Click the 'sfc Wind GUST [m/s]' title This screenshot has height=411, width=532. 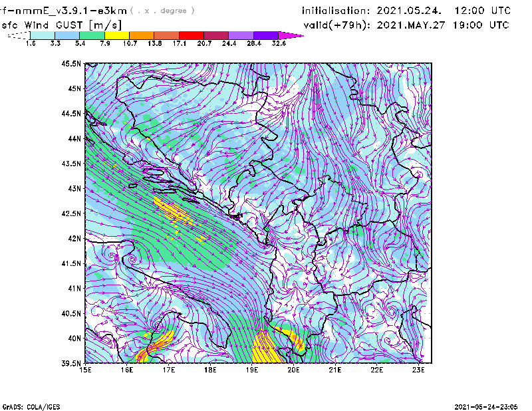tap(61, 25)
